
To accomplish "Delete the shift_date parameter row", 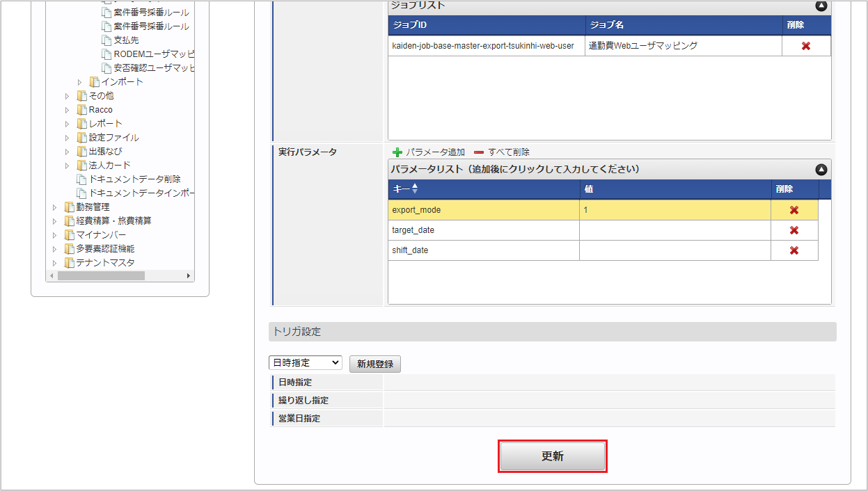I will pyautogui.click(x=794, y=250).
